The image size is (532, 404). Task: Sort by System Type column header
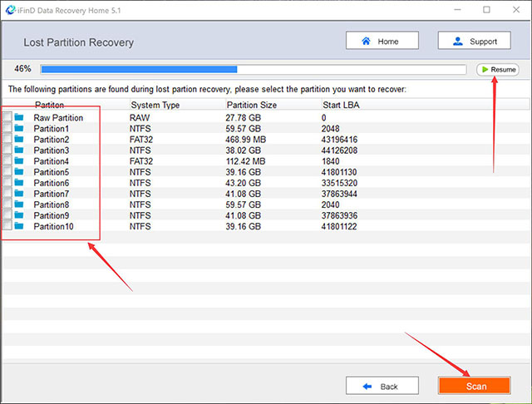[x=155, y=105]
